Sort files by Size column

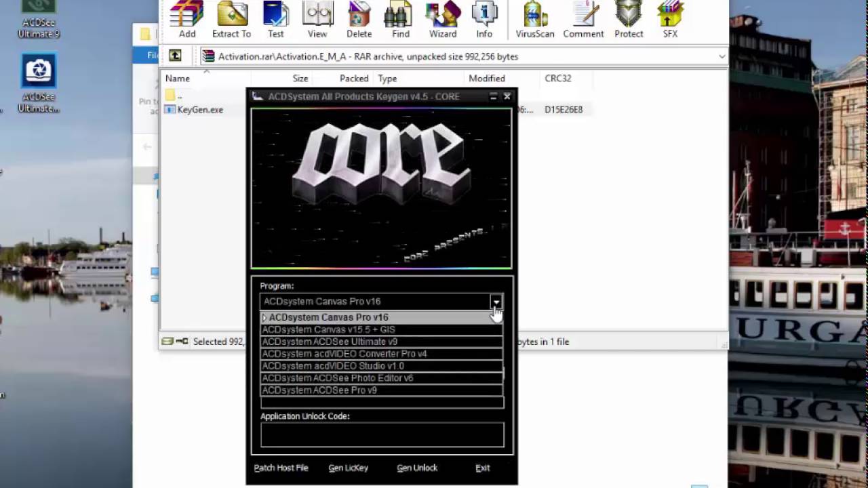click(x=300, y=78)
